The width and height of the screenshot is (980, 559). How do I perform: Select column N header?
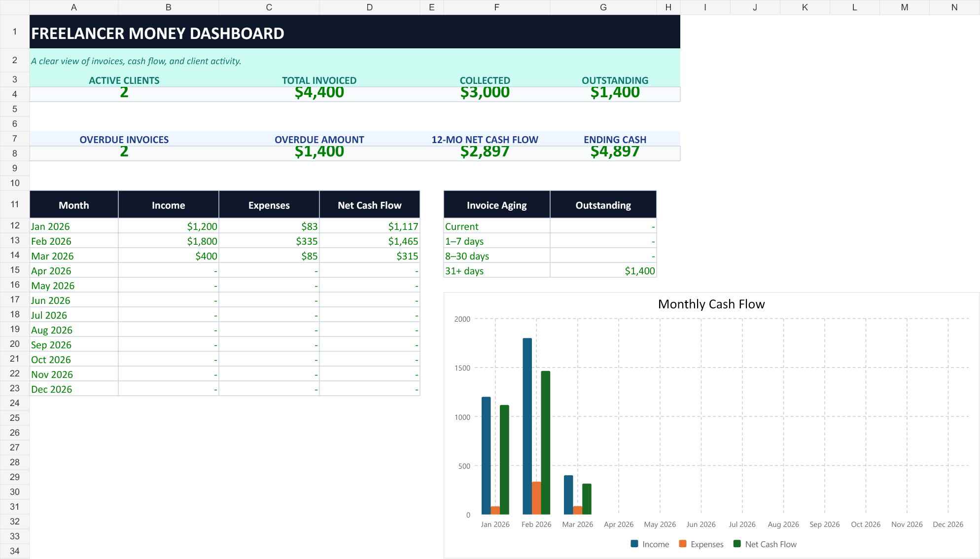[954, 7]
